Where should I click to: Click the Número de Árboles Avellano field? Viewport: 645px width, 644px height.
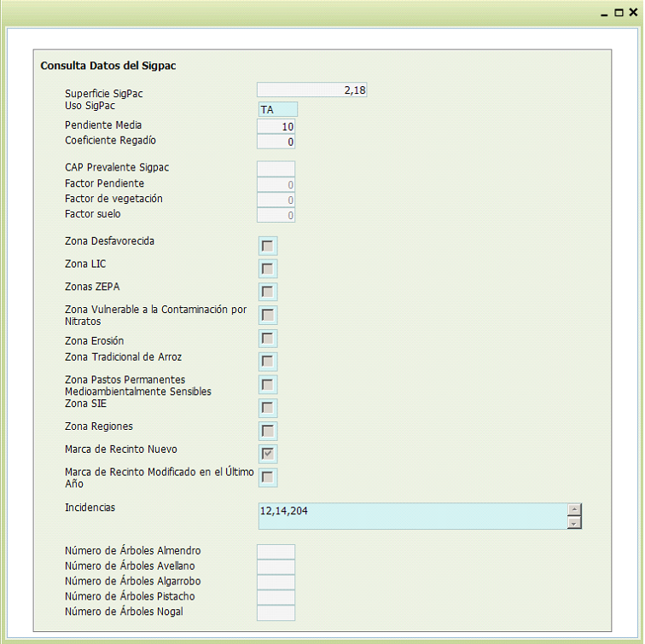[276, 566]
